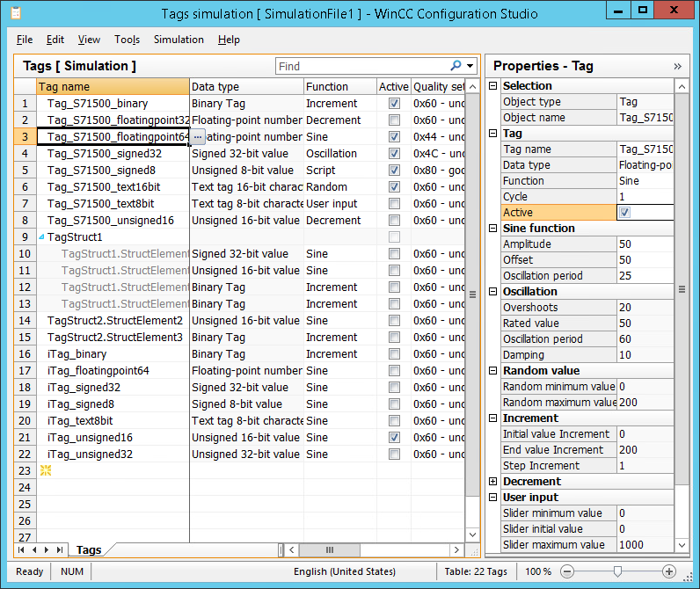Jump to last sheet with navigation arrow
Image resolution: width=700 pixels, height=589 pixels.
pyautogui.click(x=60, y=549)
